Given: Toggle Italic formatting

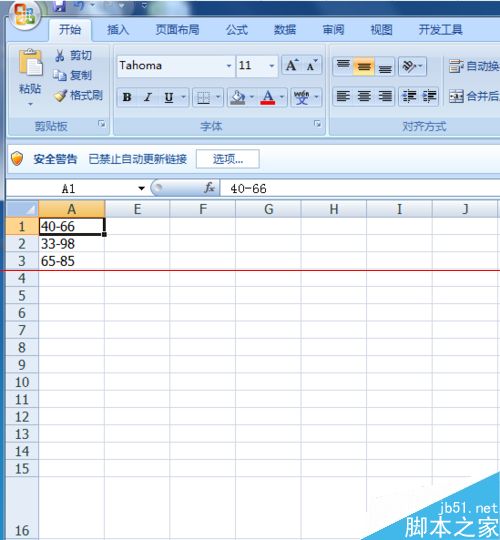Looking at the screenshot, I should click(x=148, y=97).
